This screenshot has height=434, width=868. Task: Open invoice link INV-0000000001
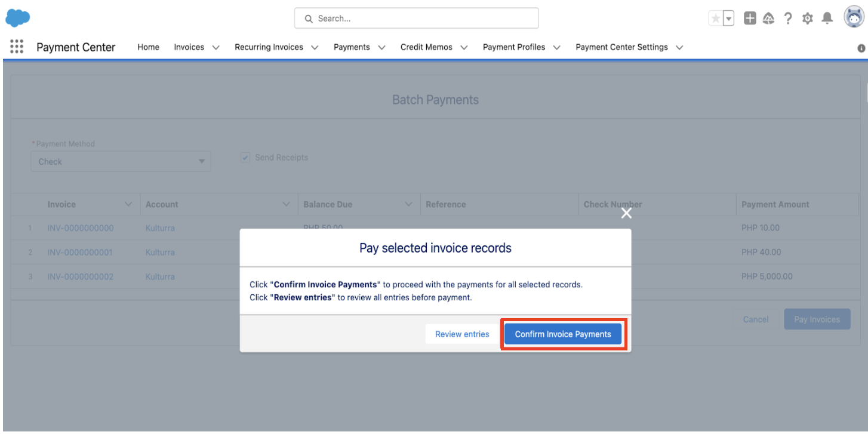tap(81, 253)
